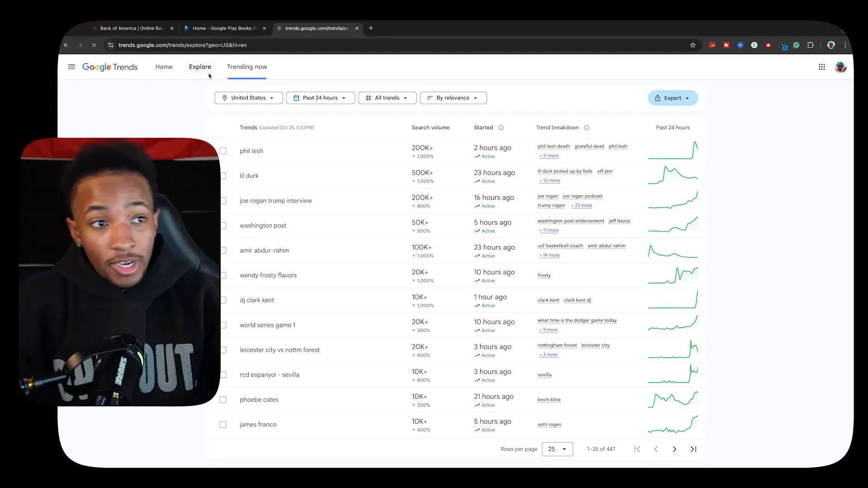
Task: Click the Search volume column header
Action: point(430,128)
